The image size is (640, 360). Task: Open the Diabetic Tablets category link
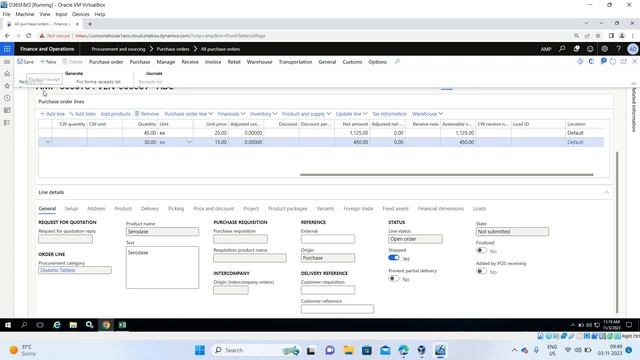pos(58,270)
